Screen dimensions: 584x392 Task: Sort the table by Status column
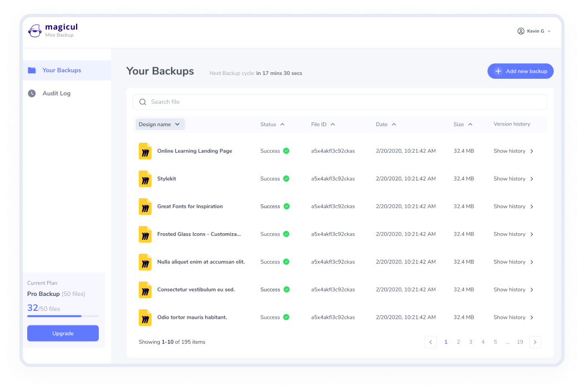coord(273,124)
